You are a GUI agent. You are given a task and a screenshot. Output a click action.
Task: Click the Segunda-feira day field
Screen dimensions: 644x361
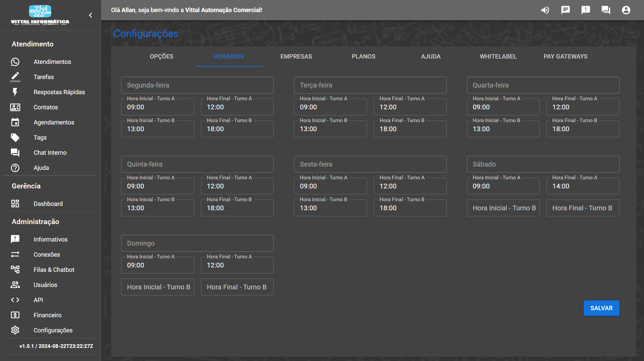(x=197, y=85)
